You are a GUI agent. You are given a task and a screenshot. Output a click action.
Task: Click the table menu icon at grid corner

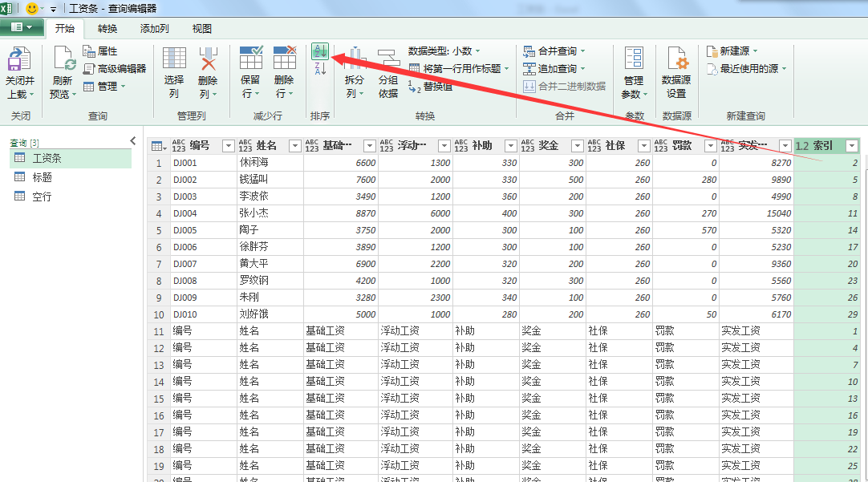pos(158,146)
